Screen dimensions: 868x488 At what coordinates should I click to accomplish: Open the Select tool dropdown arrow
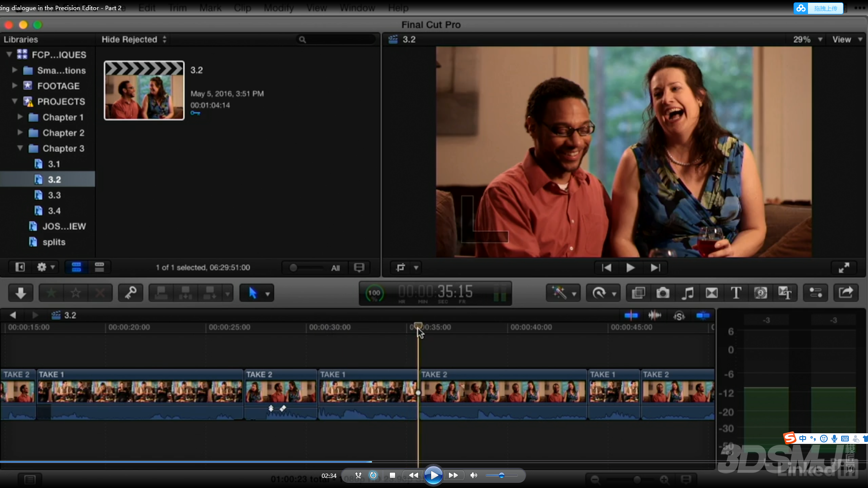click(268, 294)
